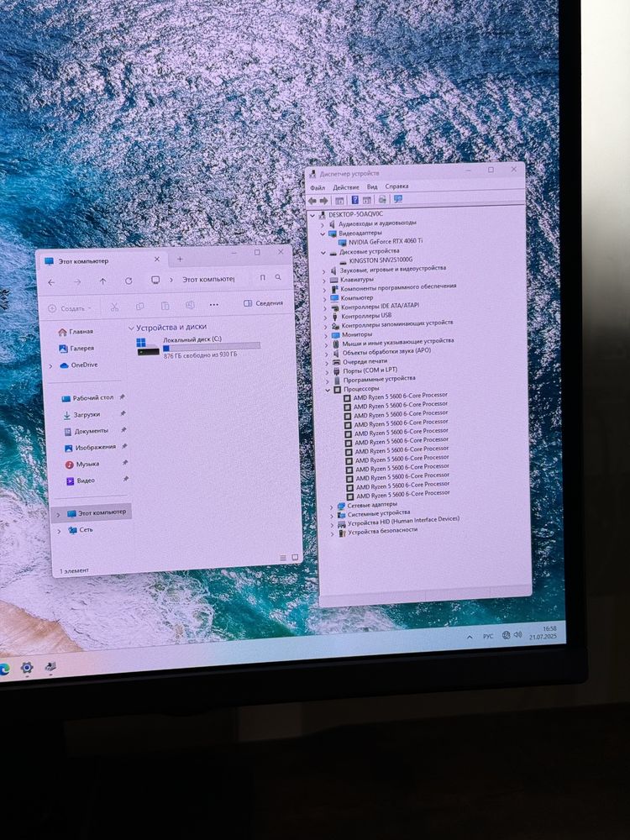Click Back arrow in Device Manager toolbar

(x=312, y=201)
